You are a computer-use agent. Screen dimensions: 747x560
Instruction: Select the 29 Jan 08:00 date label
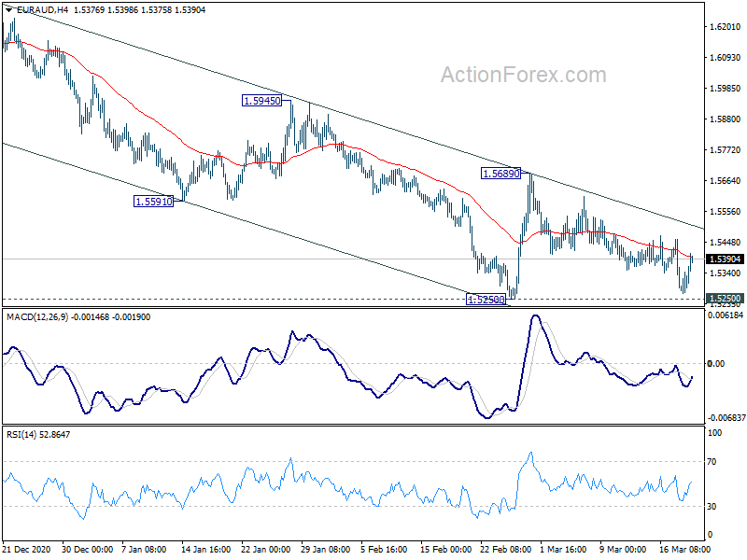tap(325, 549)
